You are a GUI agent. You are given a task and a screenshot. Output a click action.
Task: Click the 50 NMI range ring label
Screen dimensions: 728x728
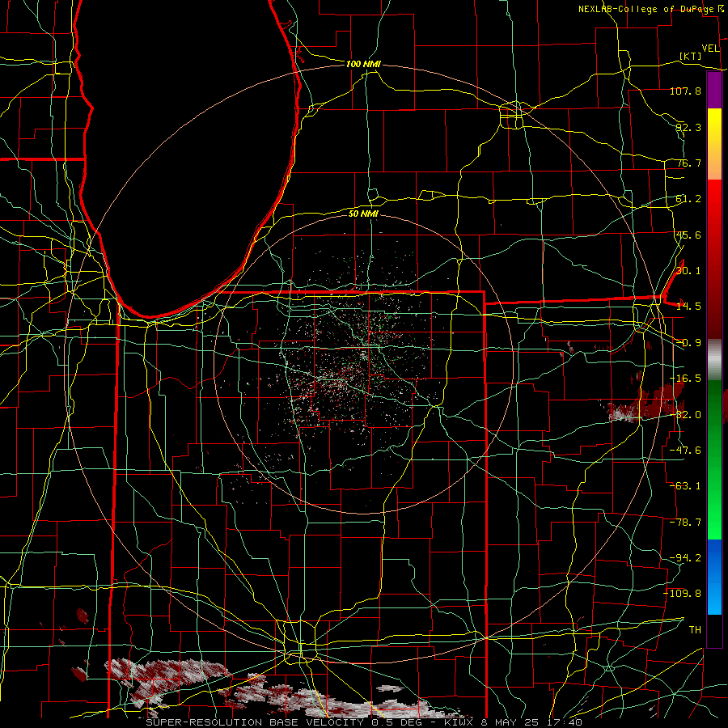click(363, 214)
